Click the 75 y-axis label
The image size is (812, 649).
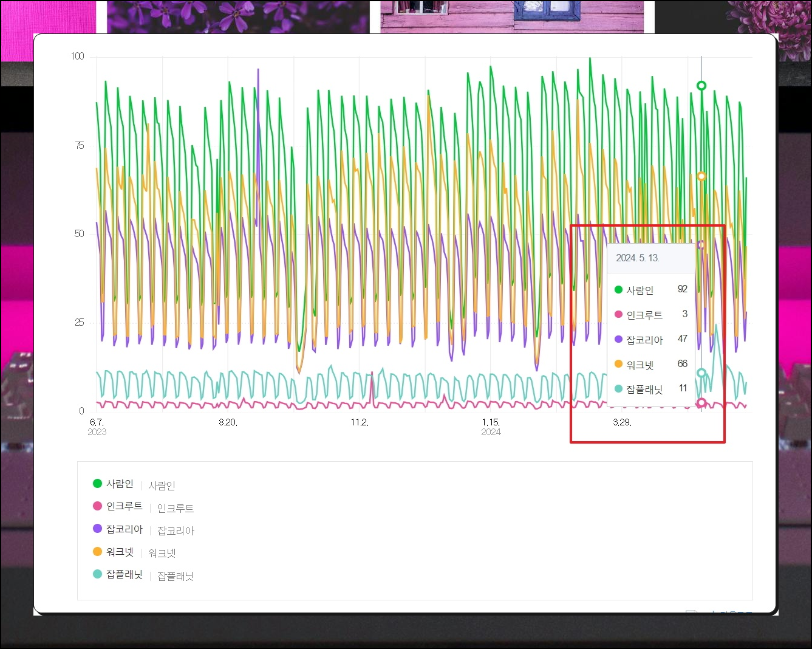(80, 145)
